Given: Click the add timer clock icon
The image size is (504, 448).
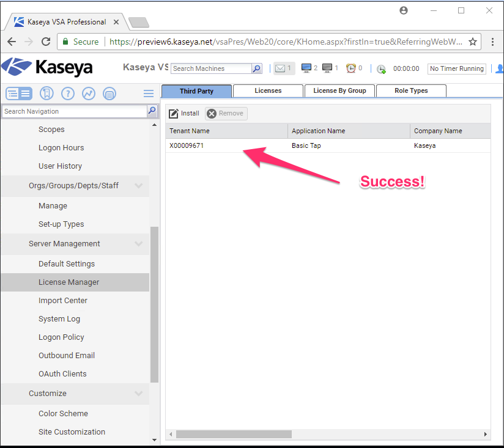Looking at the screenshot, I should tap(381, 69).
